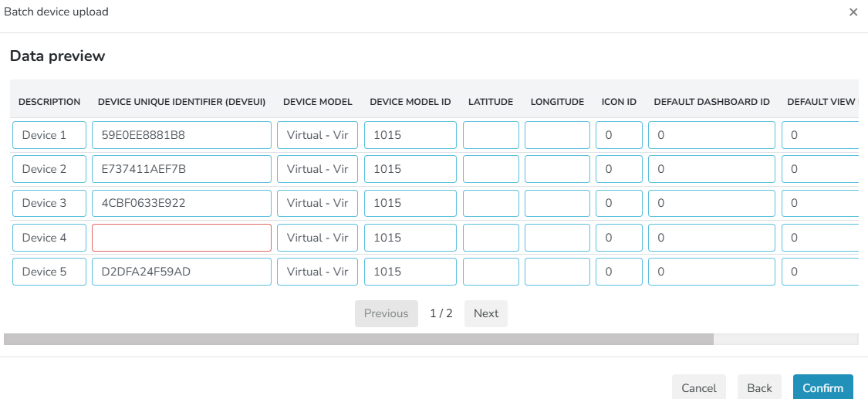The height and width of the screenshot is (399, 868).
Task: Click the Previous page button
Action: pyautogui.click(x=386, y=313)
